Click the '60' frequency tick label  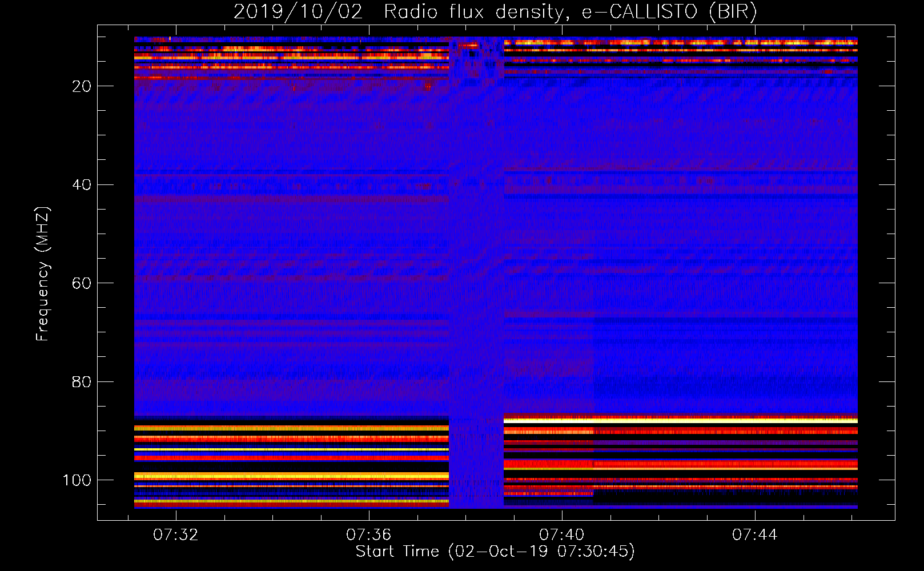tap(81, 283)
